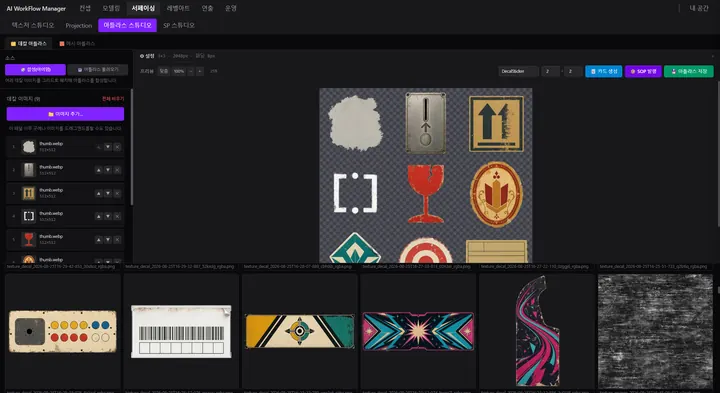720x393 pixels.
Task: Move the red wine glass decal row (5) down
Action: point(108,240)
